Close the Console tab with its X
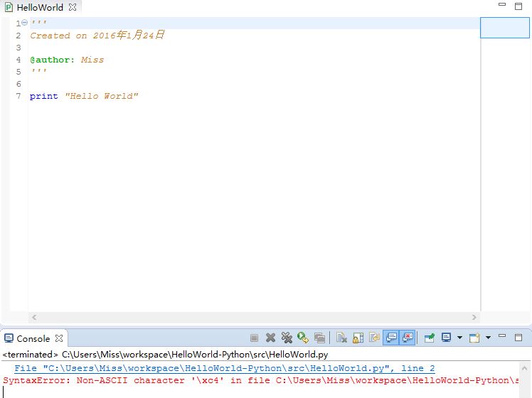The image size is (532, 398). pos(59,338)
